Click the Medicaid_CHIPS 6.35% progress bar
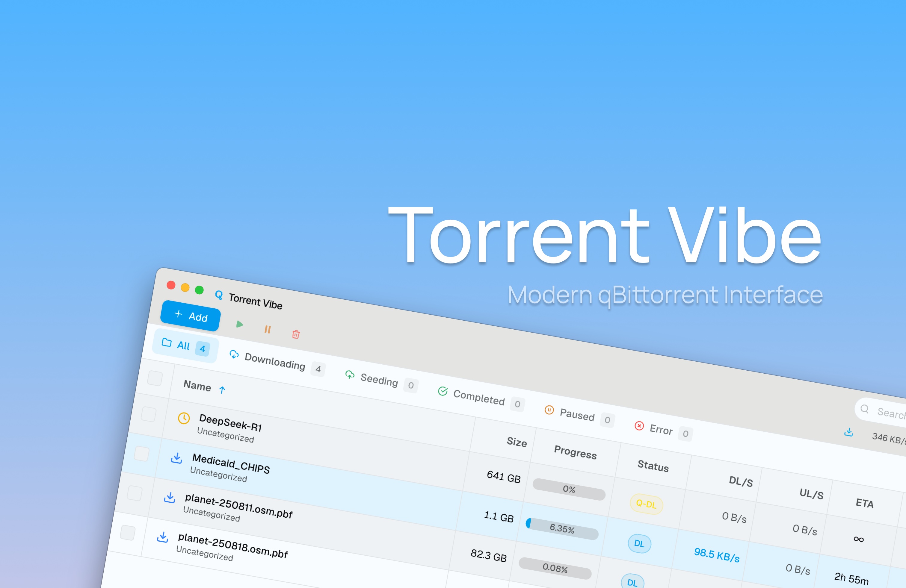This screenshot has height=588, width=906. click(x=562, y=529)
